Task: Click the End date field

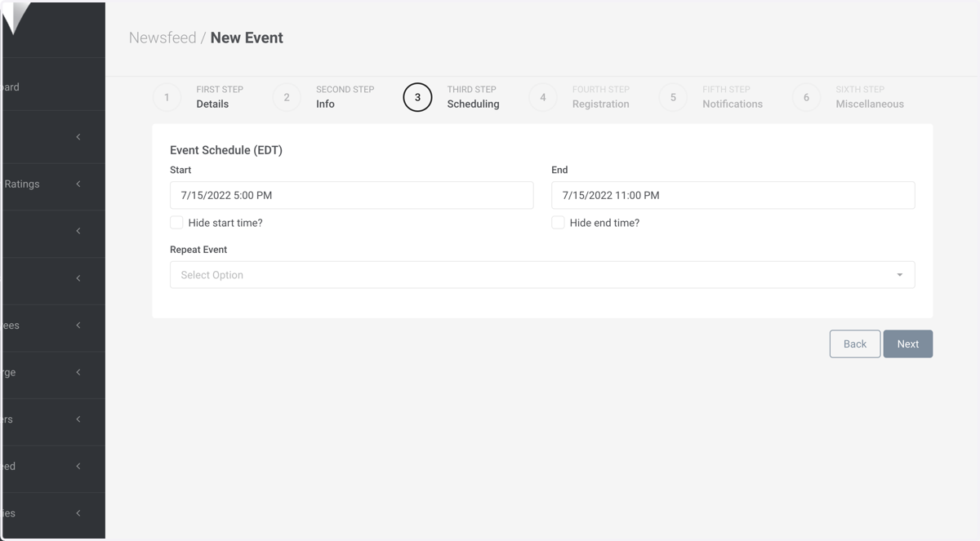Action: [733, 195]
